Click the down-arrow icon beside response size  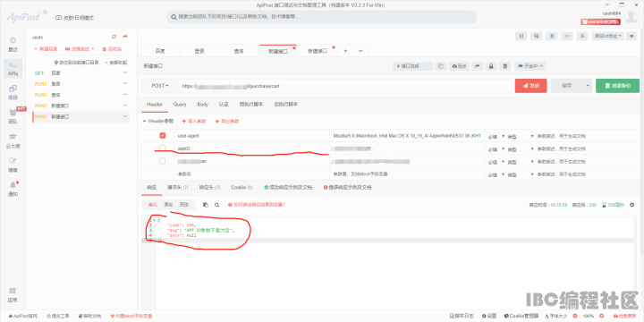point(631,205)
